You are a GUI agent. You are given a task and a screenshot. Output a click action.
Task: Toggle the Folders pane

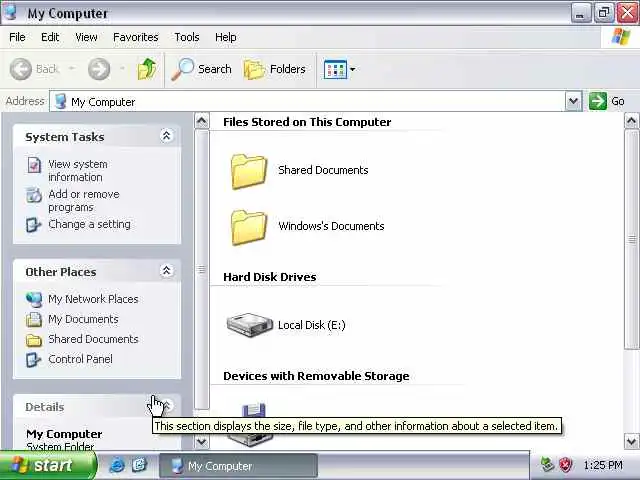click(274, 69)
